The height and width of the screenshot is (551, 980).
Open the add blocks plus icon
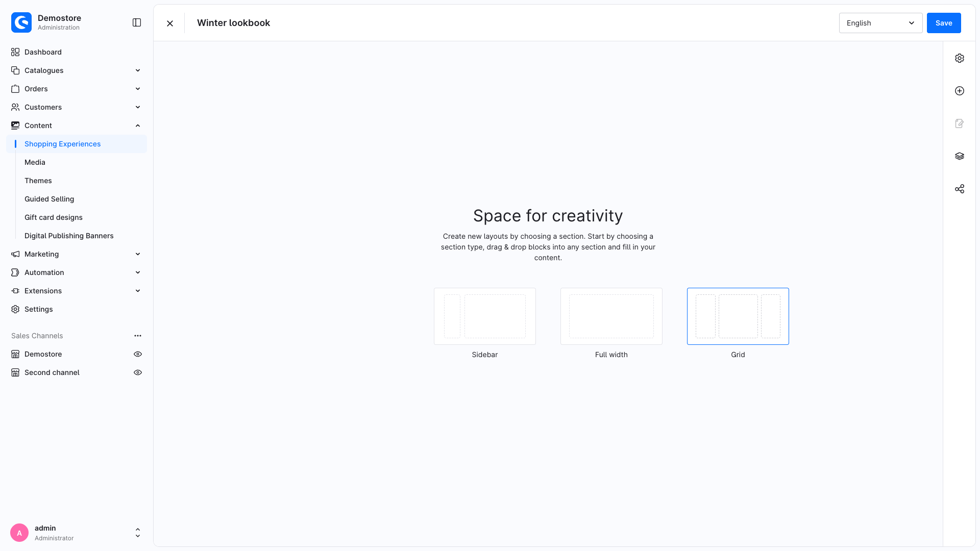tap(960, 91)
